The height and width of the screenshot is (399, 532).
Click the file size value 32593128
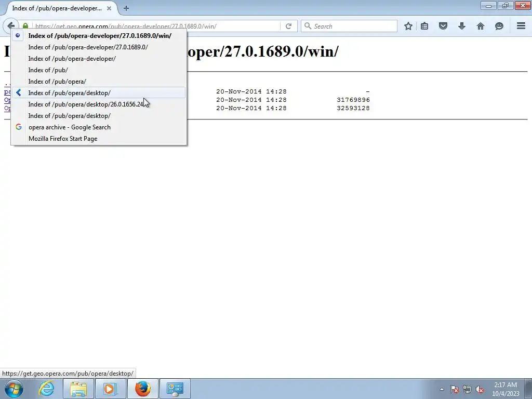[x=353, y=108]
